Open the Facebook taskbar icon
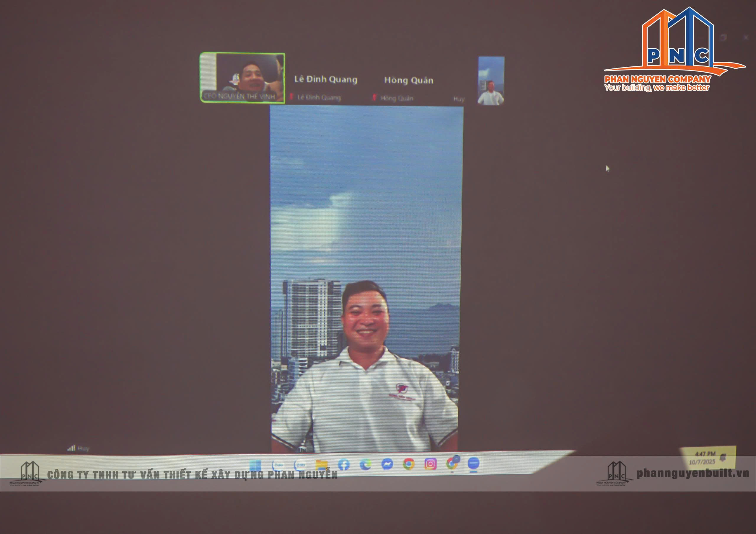 click(x=343, y=464)
